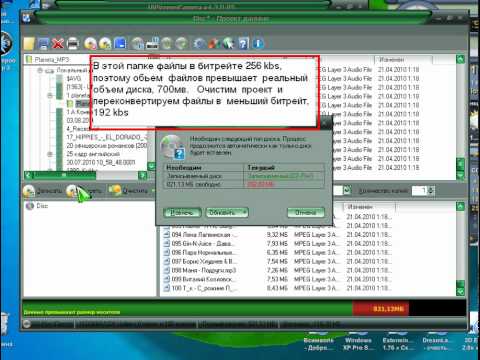Viewport: 480px width, 360px height.
Task: Click the second disc button beside 'Записать'
Action: pos(84,191)
